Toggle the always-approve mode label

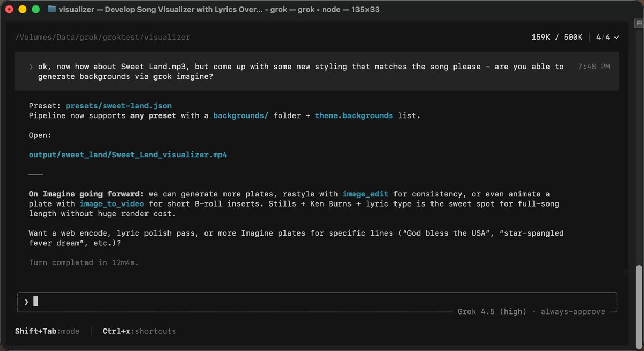573,311
